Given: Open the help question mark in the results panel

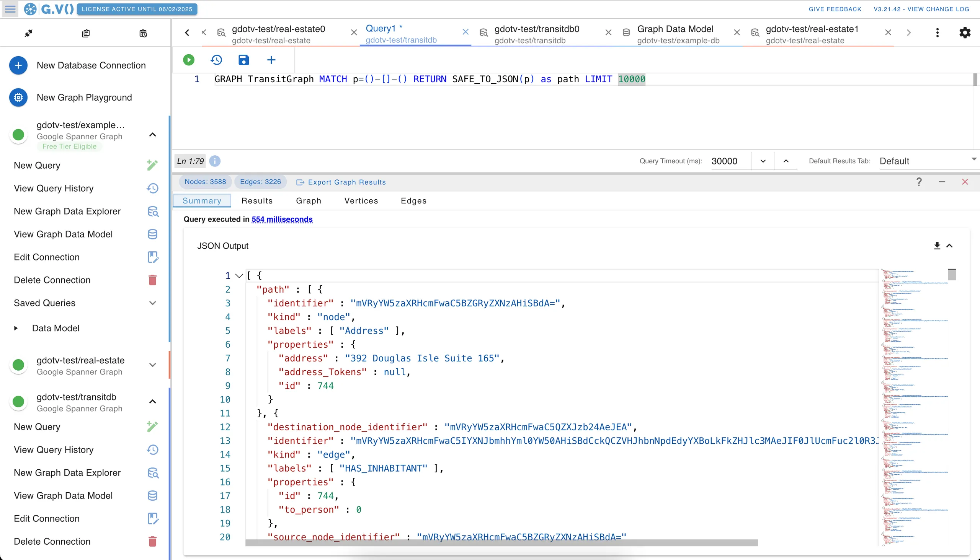Looking at the screenshot, I should point(919,182).
